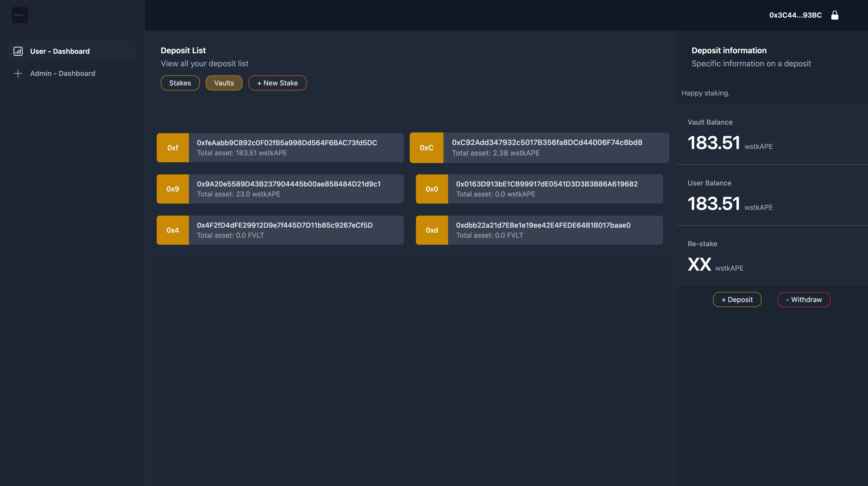Image resolution: width=868 pixels, height=486 pixels.
Task: Click the Arken Fi logo thumbnail
Action: [x=20, y=15]
